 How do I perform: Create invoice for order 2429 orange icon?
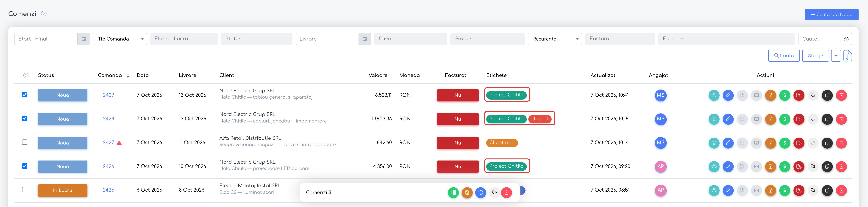(770, 95)
